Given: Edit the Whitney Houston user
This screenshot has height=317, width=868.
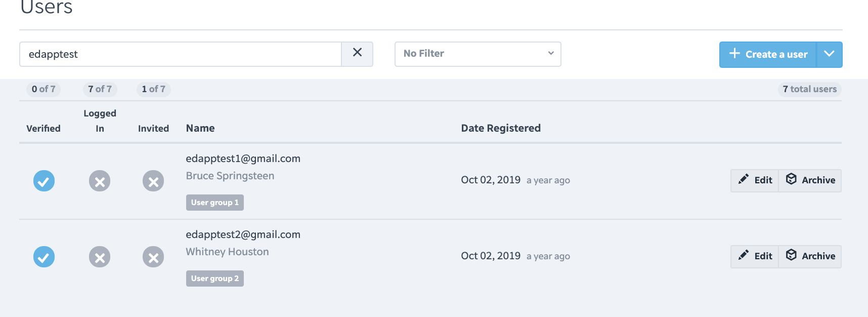Looking at the screenshot, I should click(755, 256).
